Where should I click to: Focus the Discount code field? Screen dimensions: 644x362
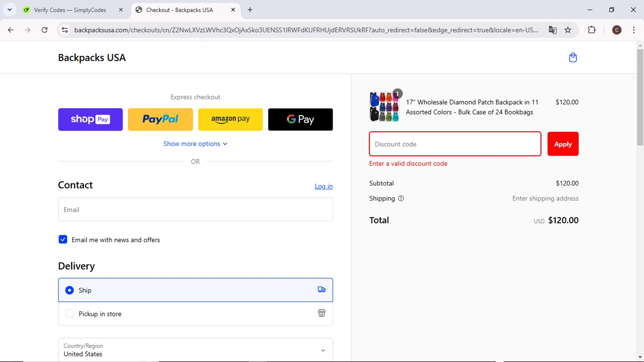[455, 144]
